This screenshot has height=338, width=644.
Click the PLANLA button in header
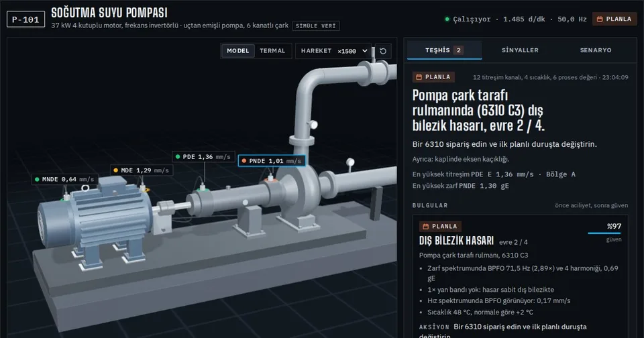point(614,19)
